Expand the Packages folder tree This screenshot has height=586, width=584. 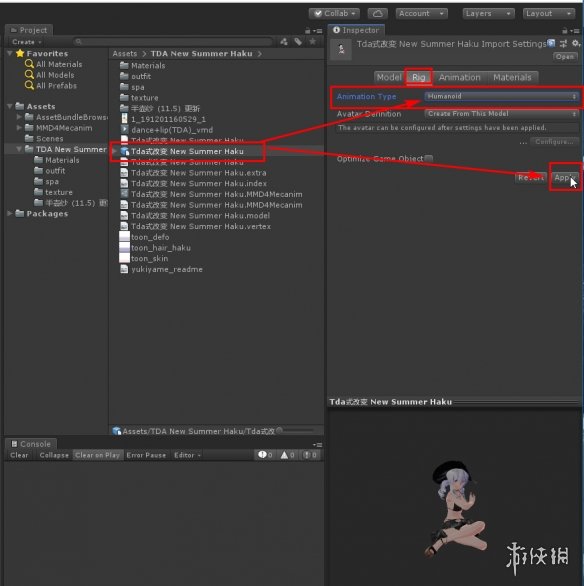(x=10, y=213)
